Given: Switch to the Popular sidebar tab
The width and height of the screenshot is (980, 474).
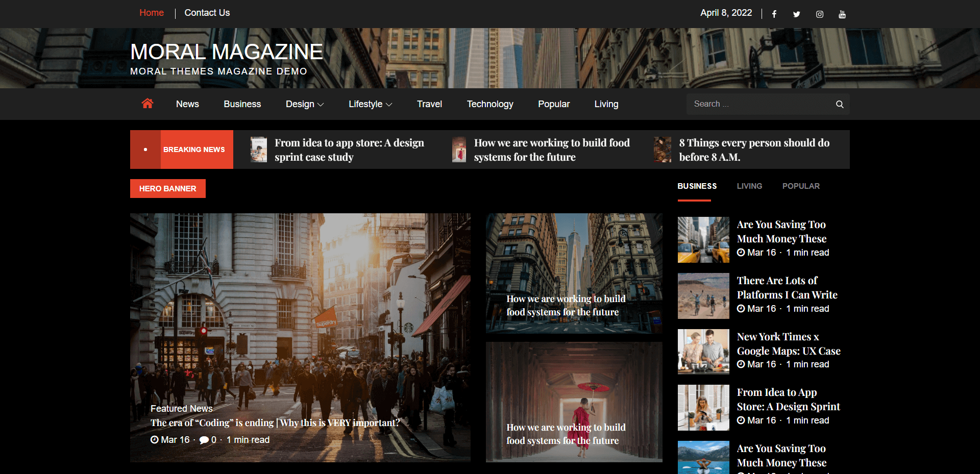Looking at the screenshot, I should point(801,186).
